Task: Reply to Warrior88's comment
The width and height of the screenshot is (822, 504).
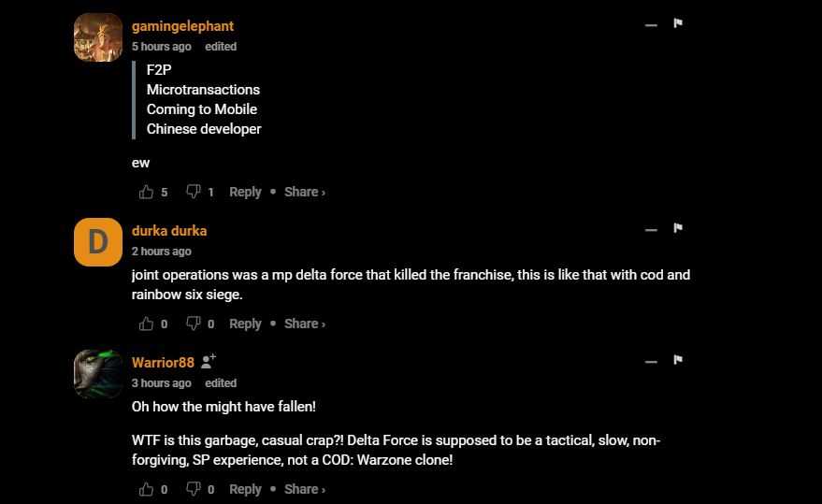Action: pos(245,489)
